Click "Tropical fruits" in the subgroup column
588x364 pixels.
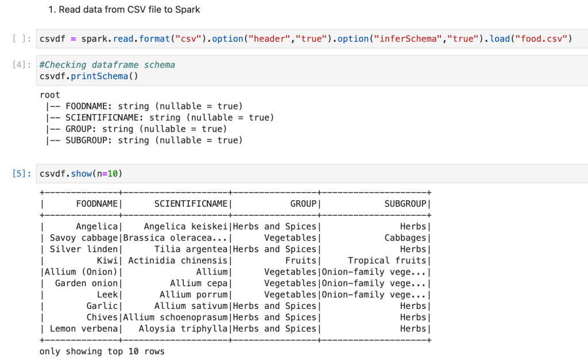coord(387,261)
